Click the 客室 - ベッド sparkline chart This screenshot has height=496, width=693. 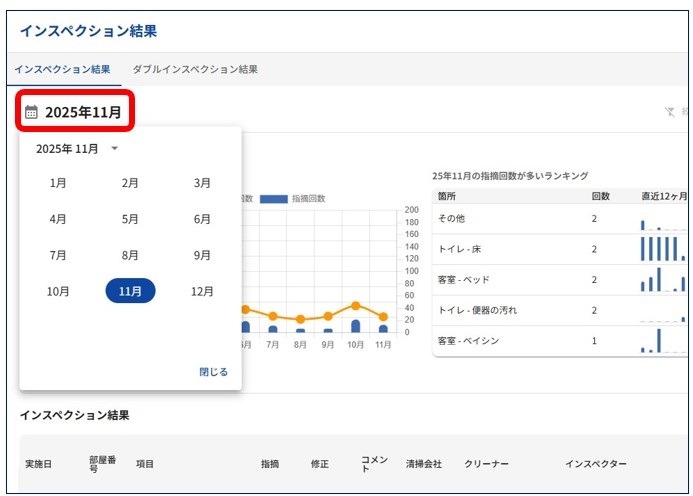coord(664,279)
